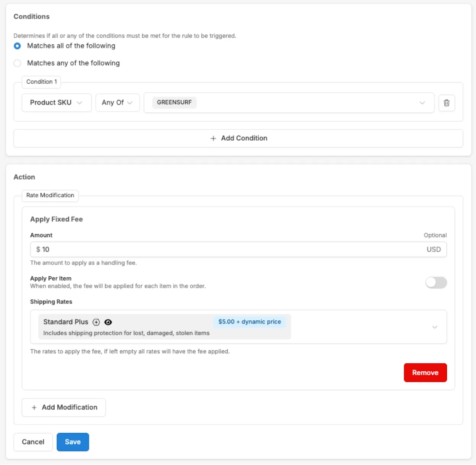Image resolution: width=476 pixels, height=465 pixels.
Task: Cancel editing the rule
Action: tap(33, 442)
